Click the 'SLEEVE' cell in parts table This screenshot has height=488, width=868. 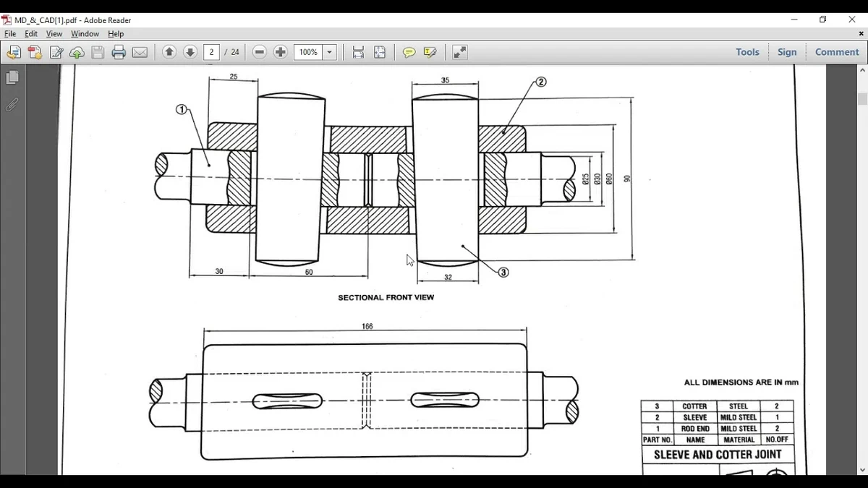click(x=694, y=418)
